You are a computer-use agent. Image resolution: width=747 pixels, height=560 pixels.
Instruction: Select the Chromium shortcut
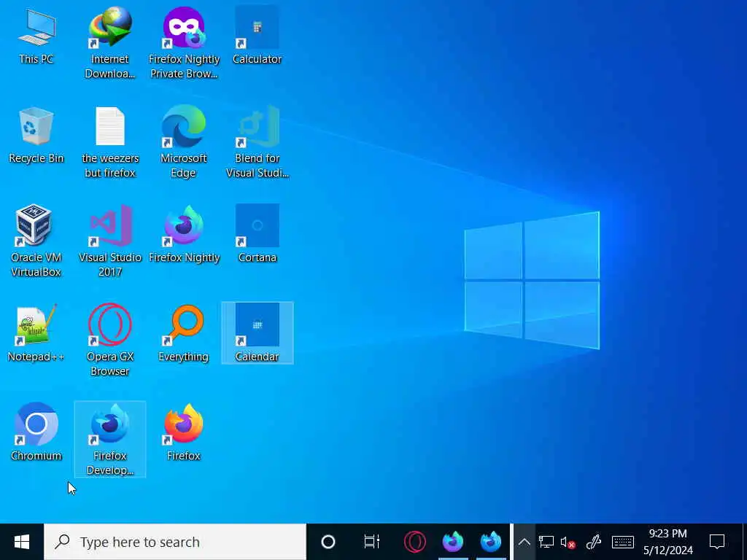(x=36, y=433)
